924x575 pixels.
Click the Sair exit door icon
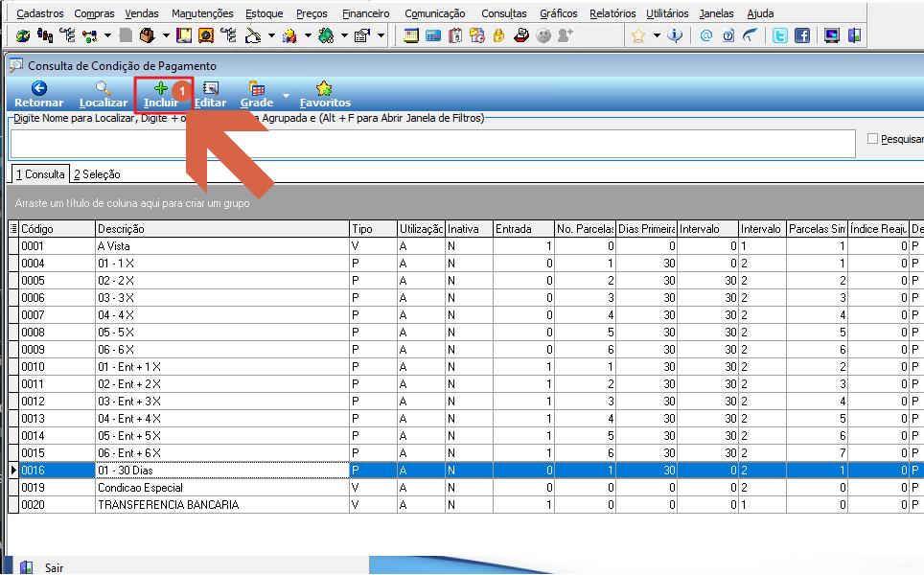tap(26, 568)
